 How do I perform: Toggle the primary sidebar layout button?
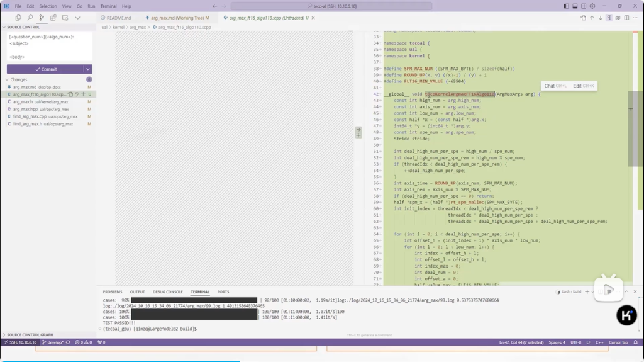click(566, 6)
